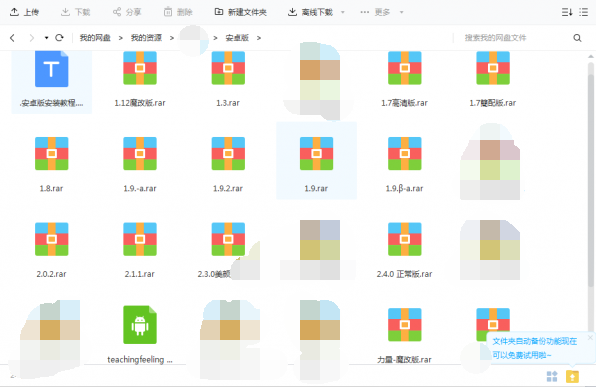Go forward with the right arrow
Image resolution: width=596 pixels, height=387 pixels.
[x=32, y=38]
